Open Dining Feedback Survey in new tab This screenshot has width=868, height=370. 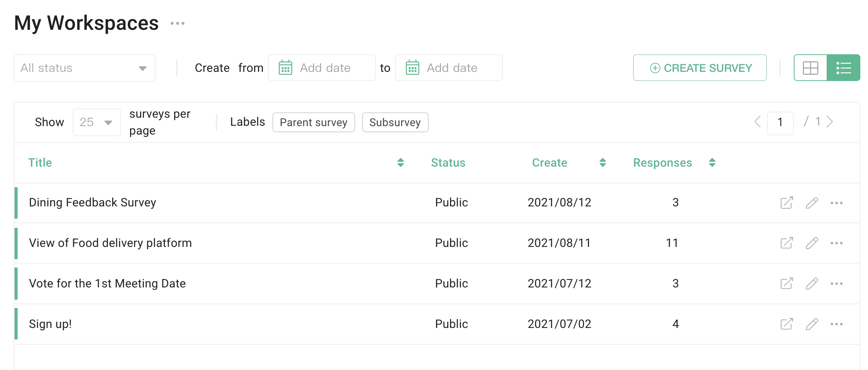[x=786, y=203]
